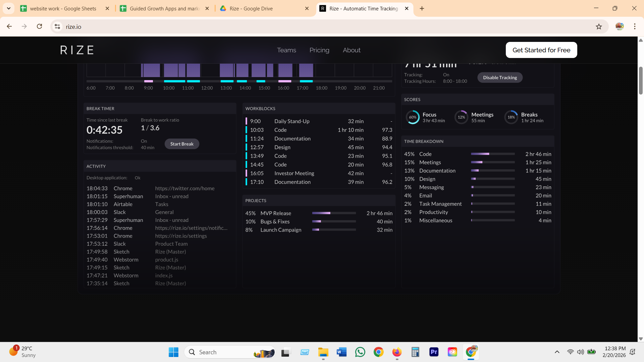Click the Disable Tracking button
Screen dimensions: 644x362
[x=500, y=77]
